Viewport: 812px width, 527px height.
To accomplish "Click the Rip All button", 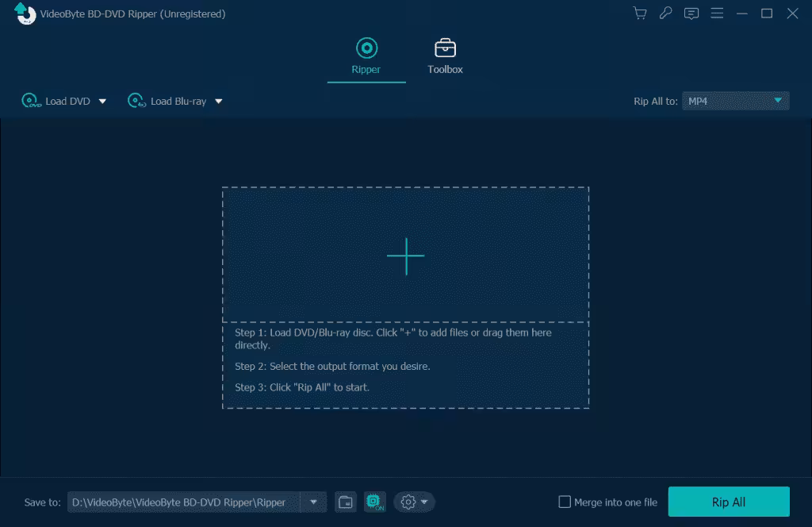I will click(729, 502).
